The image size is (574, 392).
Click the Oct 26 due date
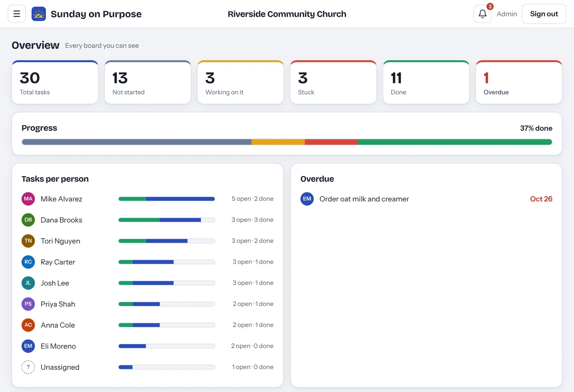click(x=541, y=199)
